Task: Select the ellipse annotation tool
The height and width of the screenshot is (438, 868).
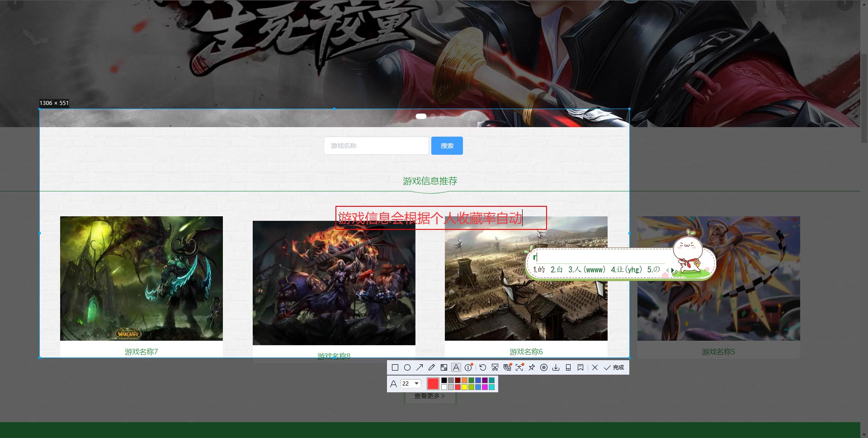Action: pyautogui.click(x=407, y=367)
